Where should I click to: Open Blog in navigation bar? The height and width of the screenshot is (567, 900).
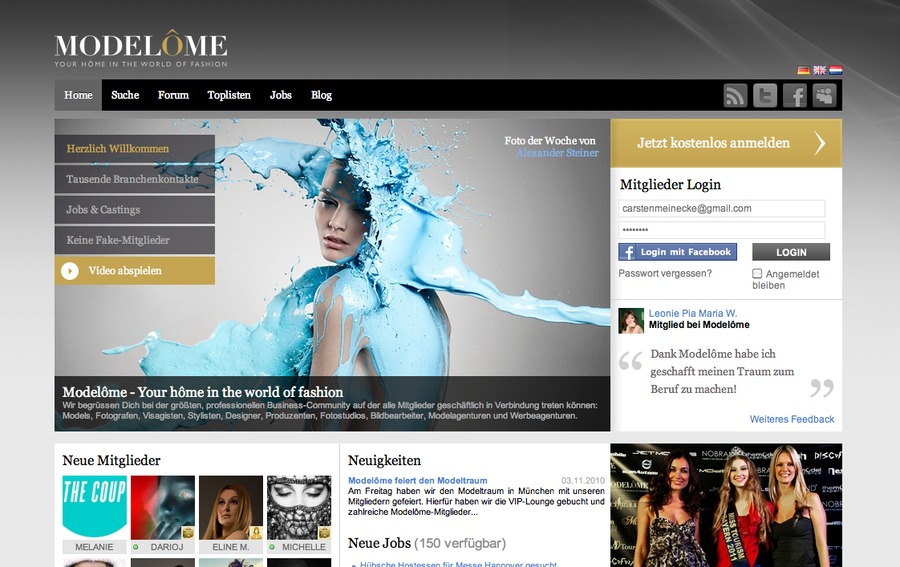[x=321, y=95]
